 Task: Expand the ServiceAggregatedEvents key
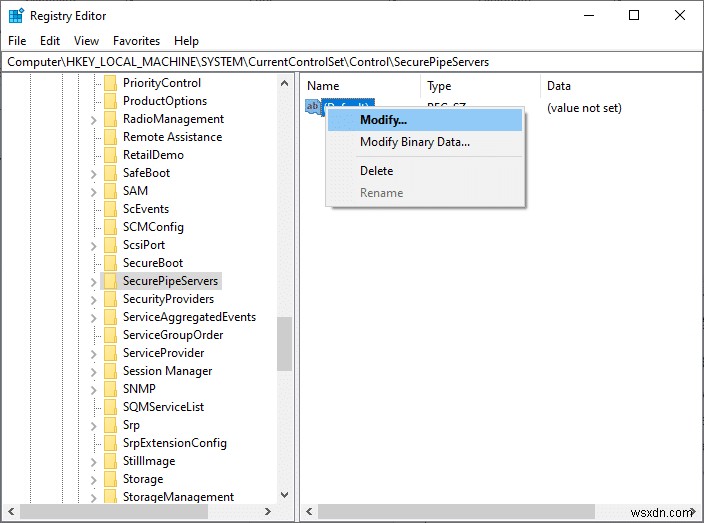93,318
